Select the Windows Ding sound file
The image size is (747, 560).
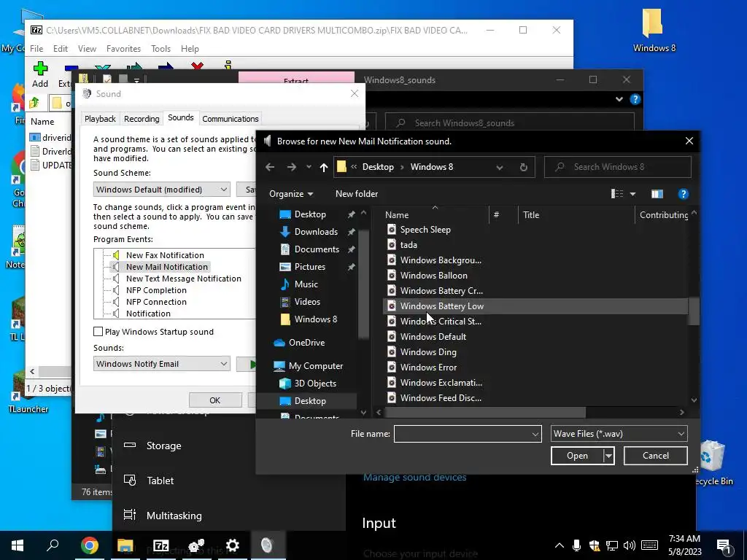(x=427, y=352)
